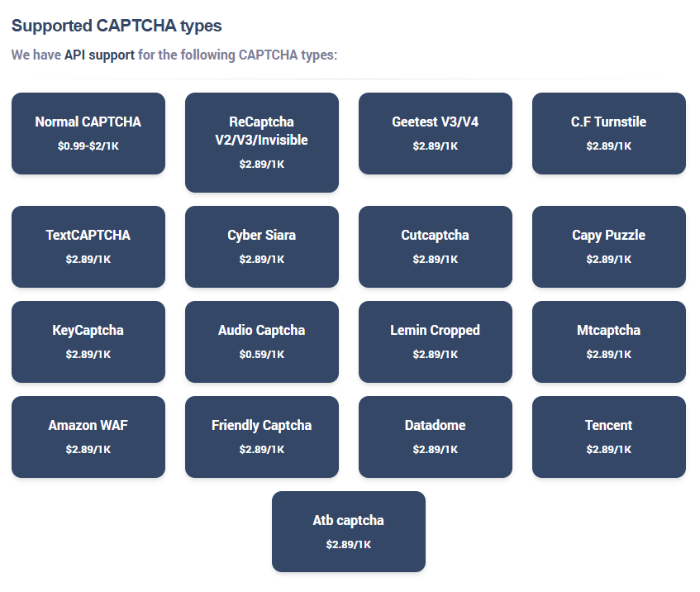
Task: Click the Audio Captcha $0.59/1K price
Action: 261,354
